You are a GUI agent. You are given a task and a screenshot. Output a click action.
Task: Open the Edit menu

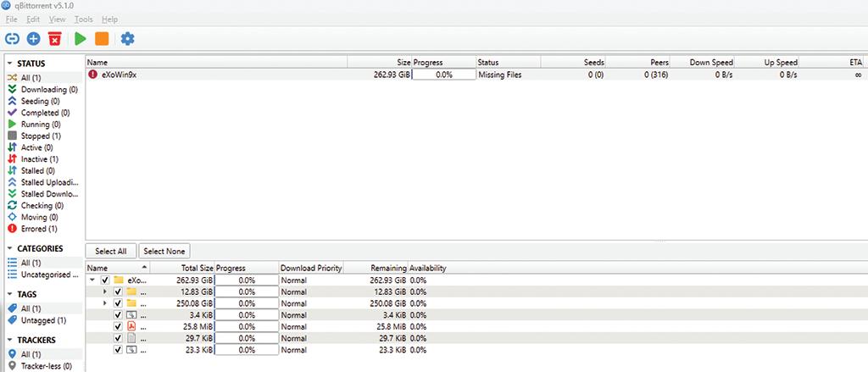click(x=33, y=19)
